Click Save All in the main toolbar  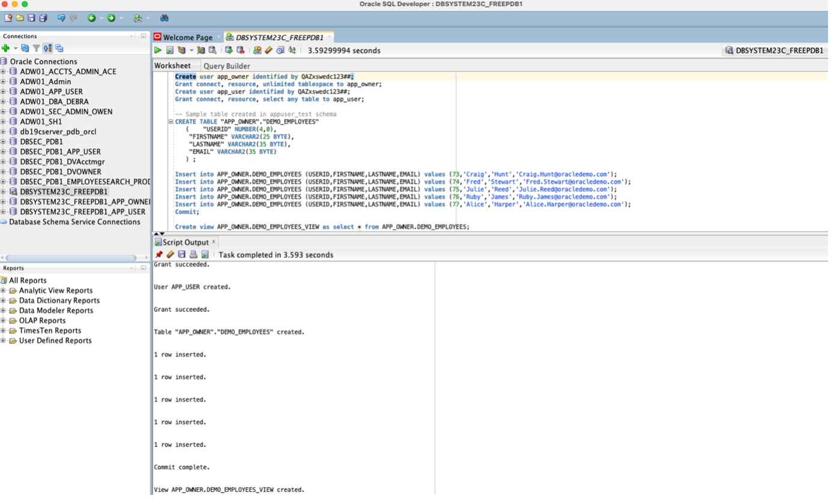click(43, 18)
